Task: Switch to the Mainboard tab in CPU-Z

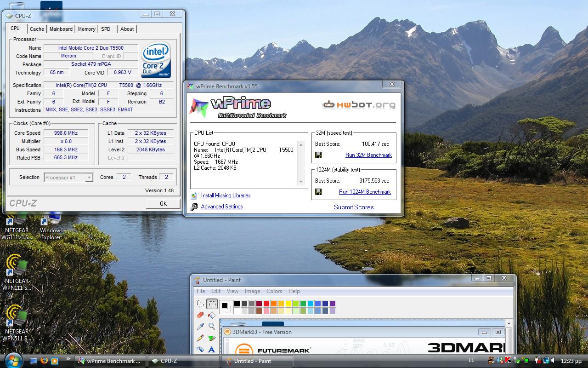Action: (x=61, y=29)
